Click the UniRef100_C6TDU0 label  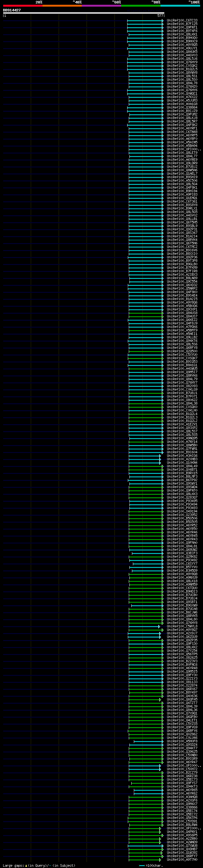182,588
